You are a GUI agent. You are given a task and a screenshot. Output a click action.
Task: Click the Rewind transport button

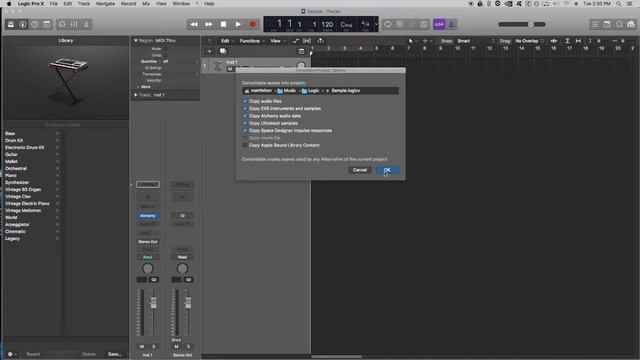click(x=194, y=24)
